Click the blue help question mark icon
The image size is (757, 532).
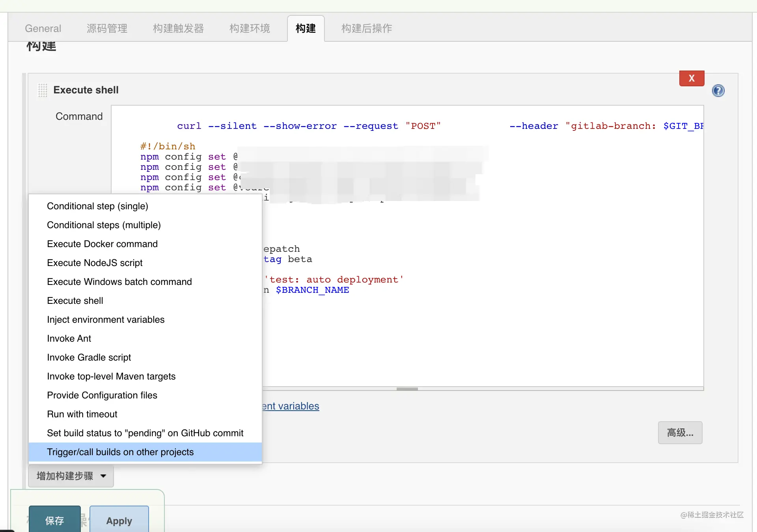718,91
